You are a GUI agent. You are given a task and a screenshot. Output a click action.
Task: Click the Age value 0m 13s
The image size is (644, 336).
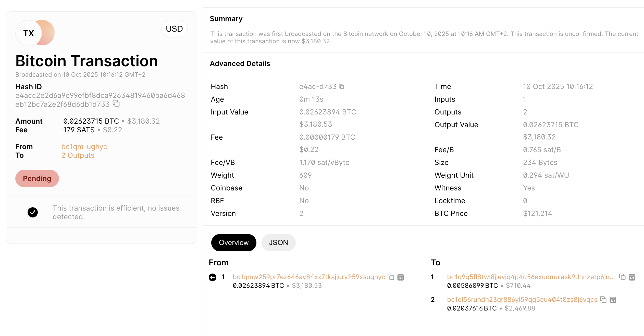pos(311,99)
